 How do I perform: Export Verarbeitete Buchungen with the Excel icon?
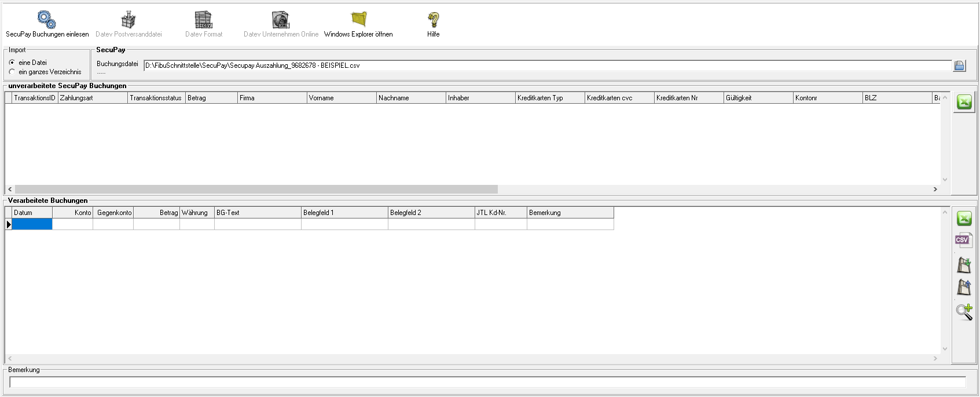964,218
